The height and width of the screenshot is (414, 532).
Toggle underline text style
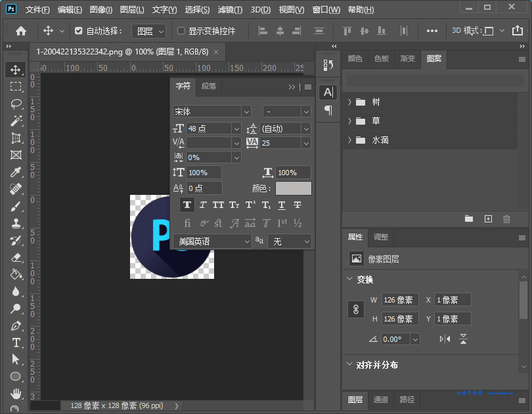pyautogui.click(x=282, y=205)
